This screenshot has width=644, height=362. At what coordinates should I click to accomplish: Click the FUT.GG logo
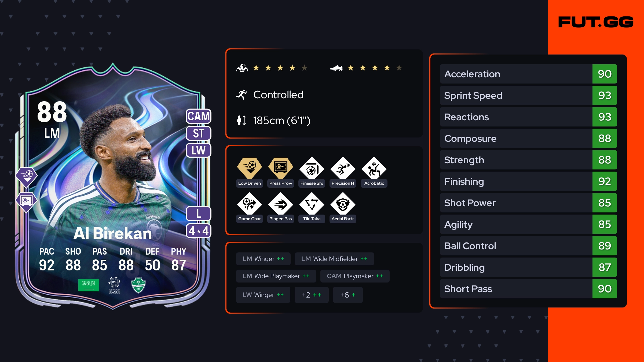click(596, 22)
